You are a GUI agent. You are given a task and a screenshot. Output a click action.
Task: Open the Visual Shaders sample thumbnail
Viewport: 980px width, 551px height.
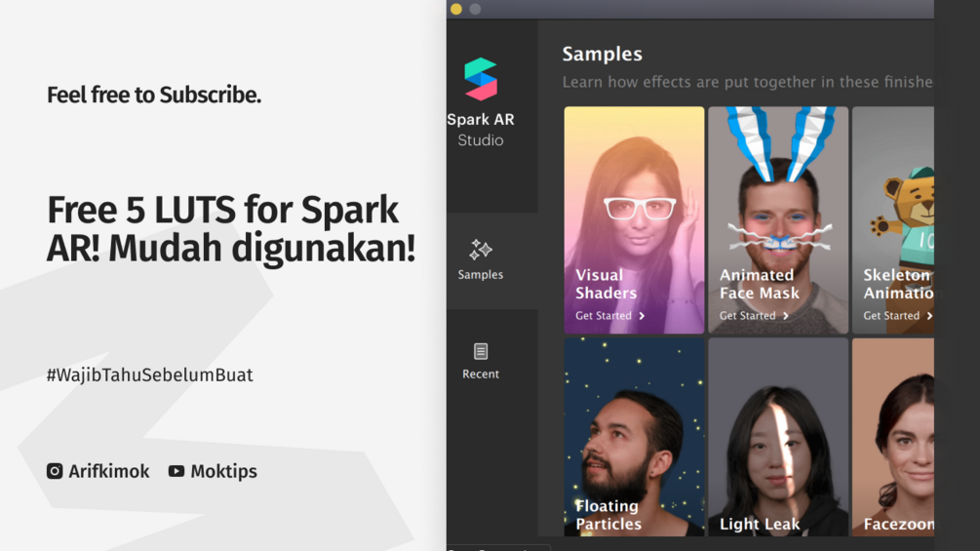[x=634, y=219]
